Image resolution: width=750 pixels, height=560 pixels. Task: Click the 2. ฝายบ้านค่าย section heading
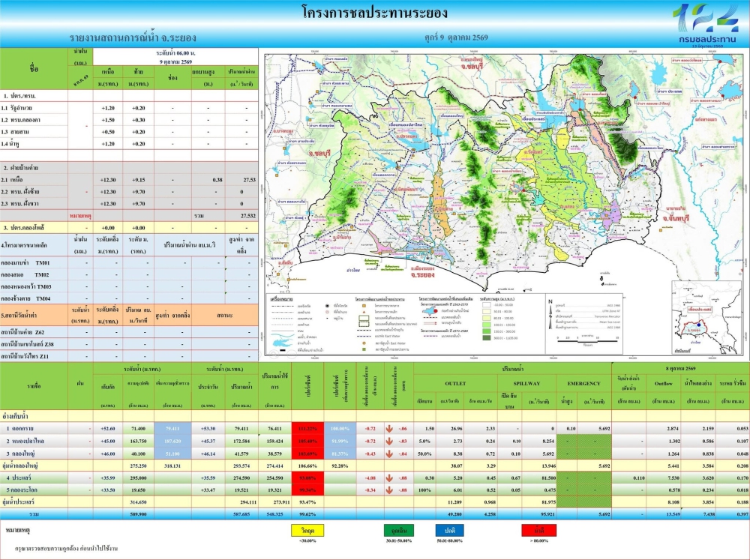tap(20, 168)
